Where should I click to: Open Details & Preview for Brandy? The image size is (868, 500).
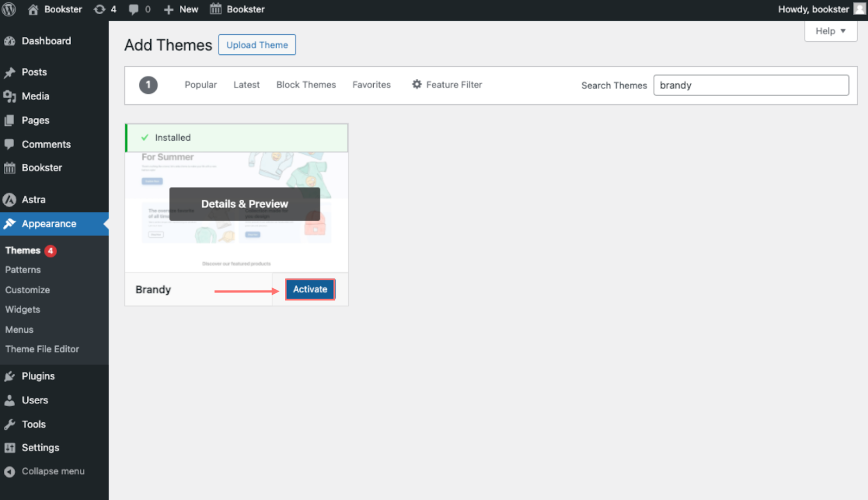tap(245, 204)
